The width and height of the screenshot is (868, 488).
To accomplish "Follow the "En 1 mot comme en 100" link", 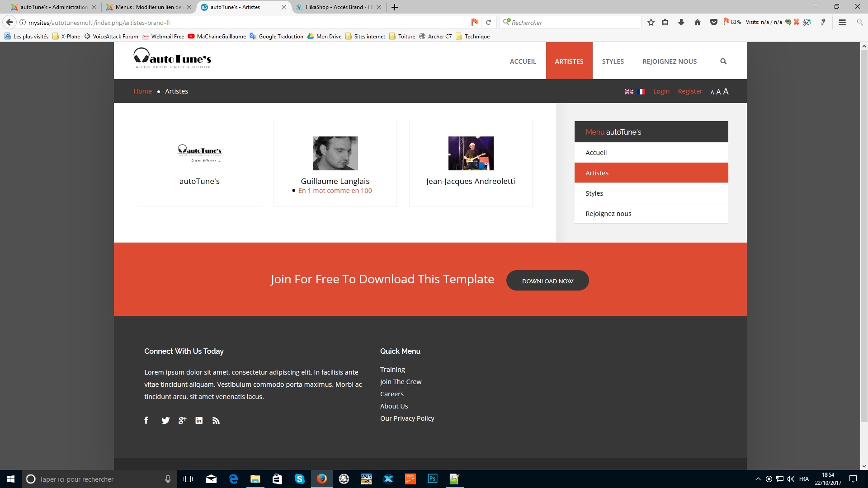I will (335, 191).
